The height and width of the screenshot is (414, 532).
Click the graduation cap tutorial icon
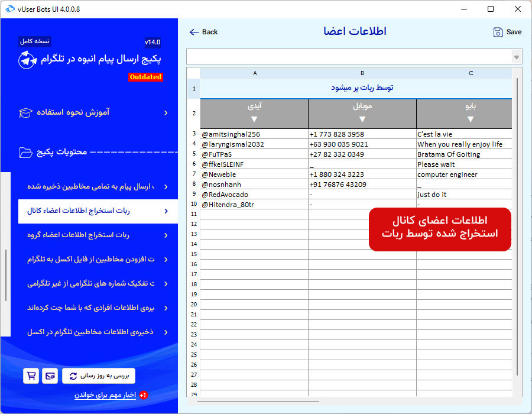[26, 112]
